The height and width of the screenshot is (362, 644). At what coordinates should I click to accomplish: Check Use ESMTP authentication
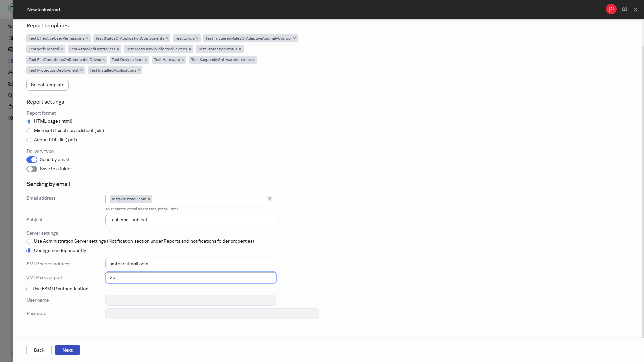coord(29,289)
